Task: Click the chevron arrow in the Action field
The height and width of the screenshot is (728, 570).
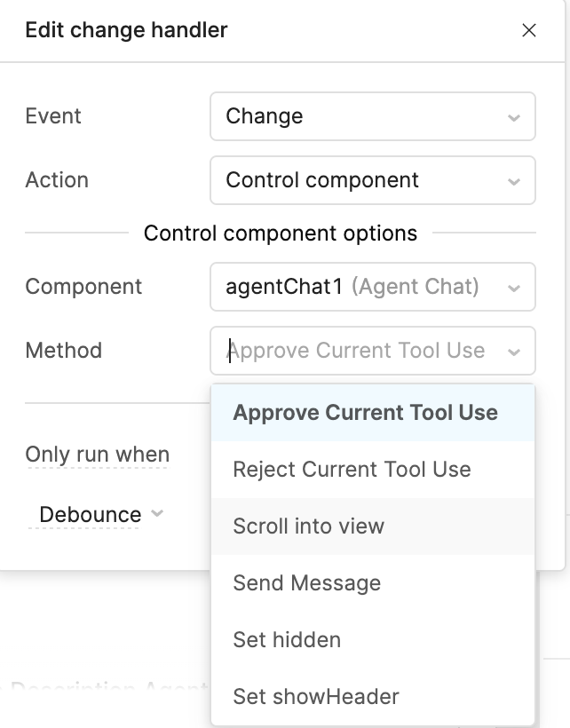Action: (513, 181)
